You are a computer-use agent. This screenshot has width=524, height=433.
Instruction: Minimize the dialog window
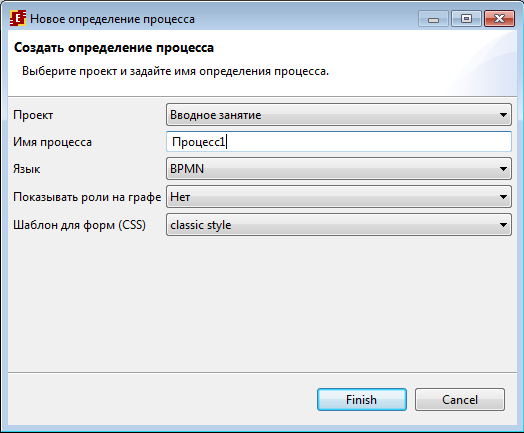tap(433, 19)
